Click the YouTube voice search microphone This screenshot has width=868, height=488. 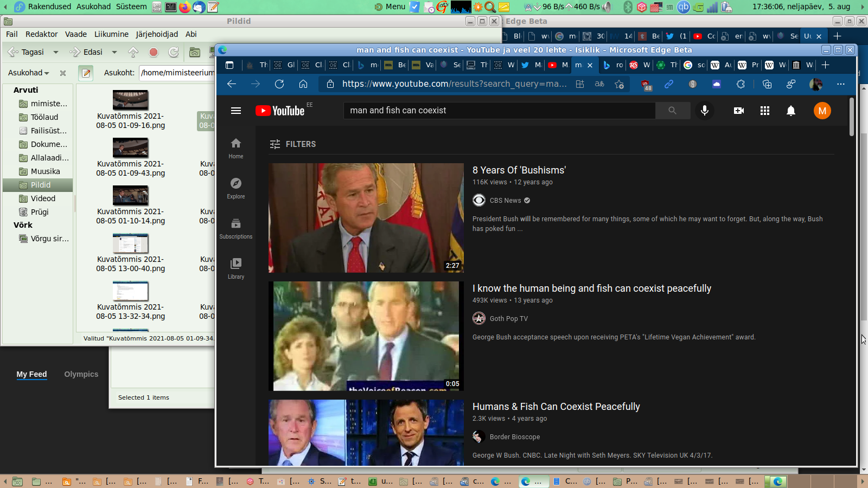[704, 111]
